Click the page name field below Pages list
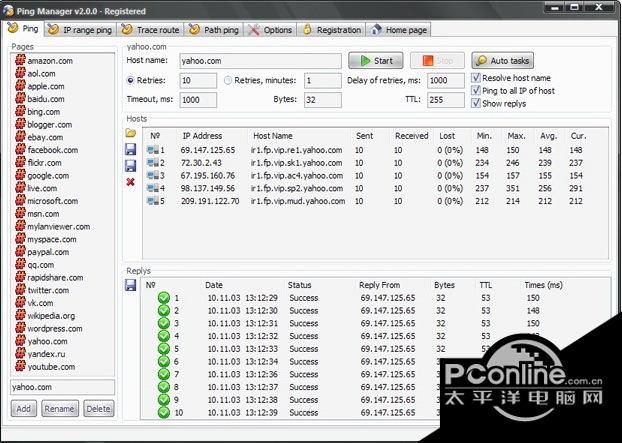Screen dimensions: 622x443 [63, 387]
